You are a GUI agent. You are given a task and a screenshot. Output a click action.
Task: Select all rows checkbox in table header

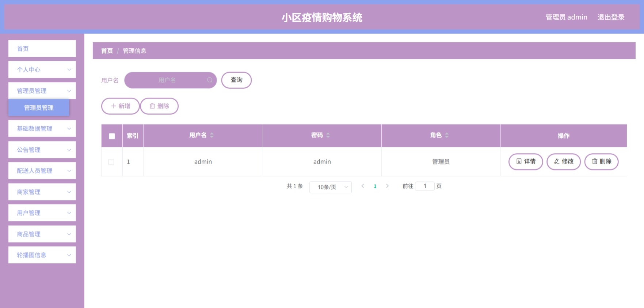[x=112, y=136]
